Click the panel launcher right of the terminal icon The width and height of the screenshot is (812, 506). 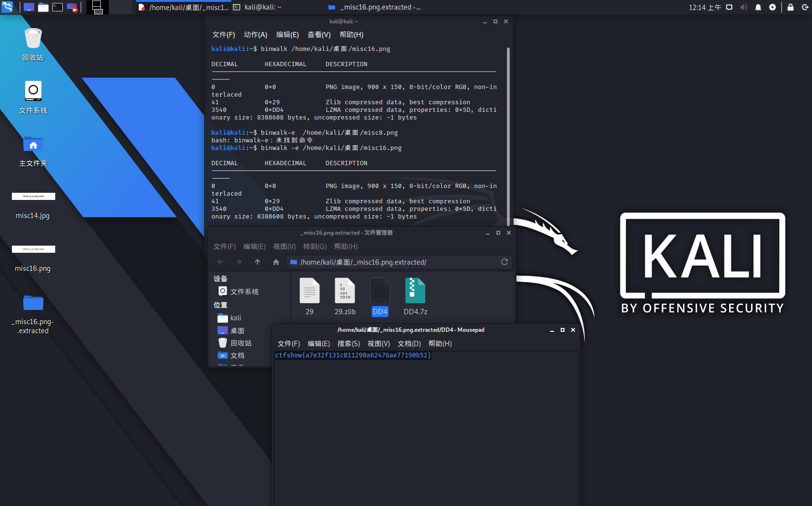(x=72, y=7)
